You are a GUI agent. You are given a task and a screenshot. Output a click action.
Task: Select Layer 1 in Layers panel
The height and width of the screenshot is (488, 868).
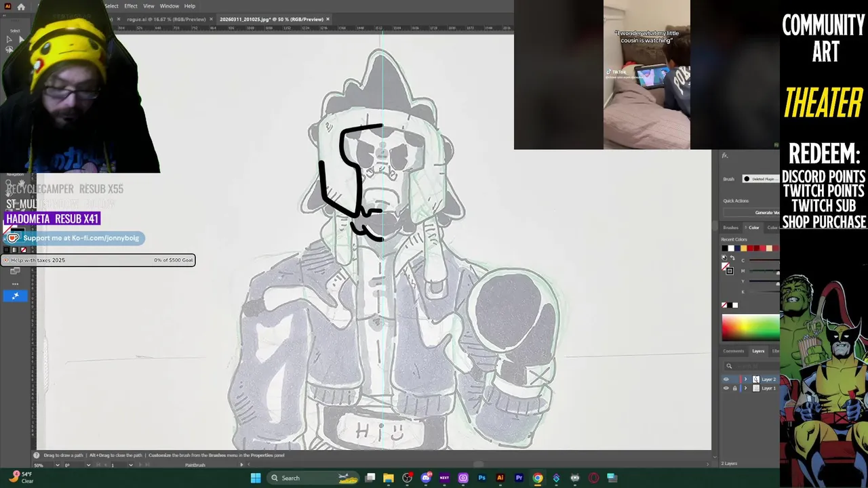tap(768, 388)
